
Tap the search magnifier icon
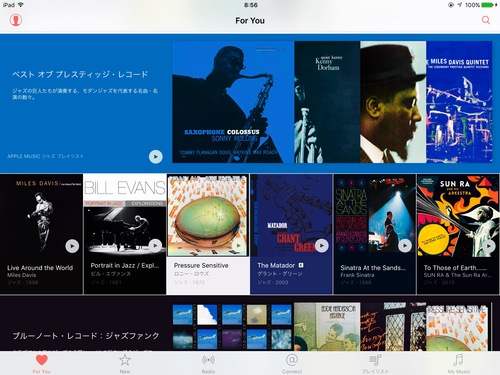click(x=486, y=20)
